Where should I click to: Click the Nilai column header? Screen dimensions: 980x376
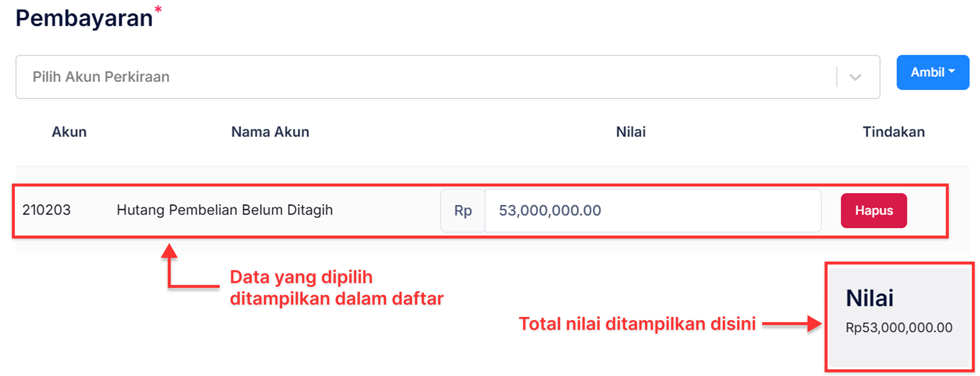(x=631, y=132)
